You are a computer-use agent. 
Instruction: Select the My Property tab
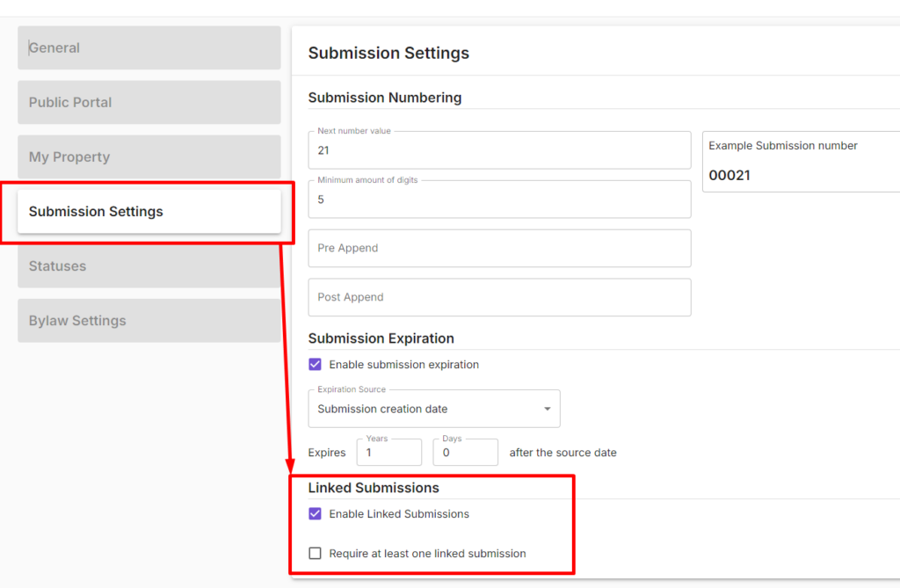[x=149, y=157]
